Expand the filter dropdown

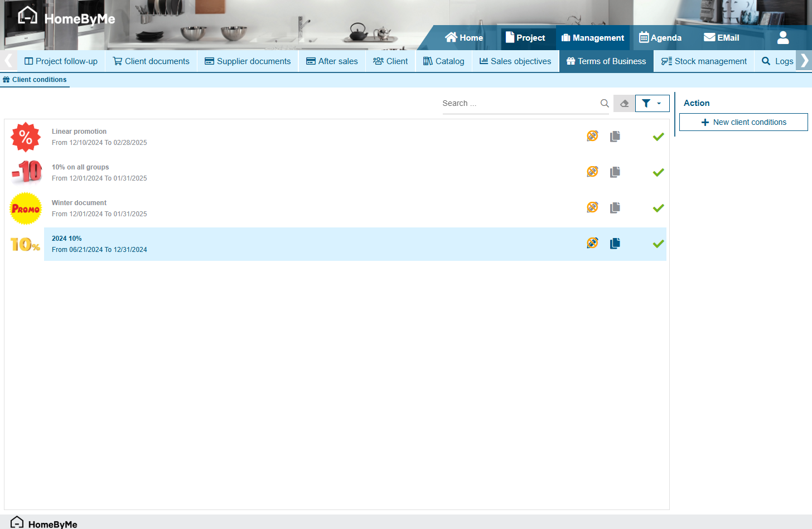pos(652,104)
